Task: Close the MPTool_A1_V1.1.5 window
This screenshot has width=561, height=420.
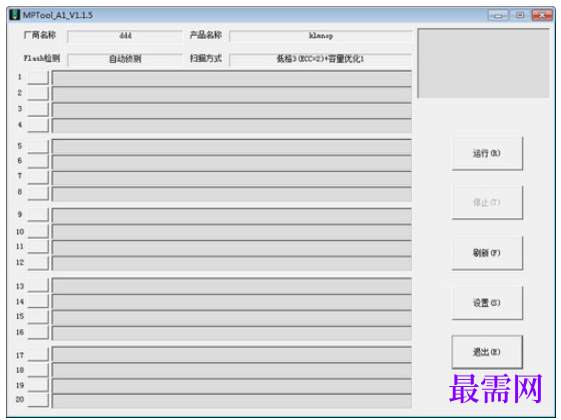Action: (542, 15)
